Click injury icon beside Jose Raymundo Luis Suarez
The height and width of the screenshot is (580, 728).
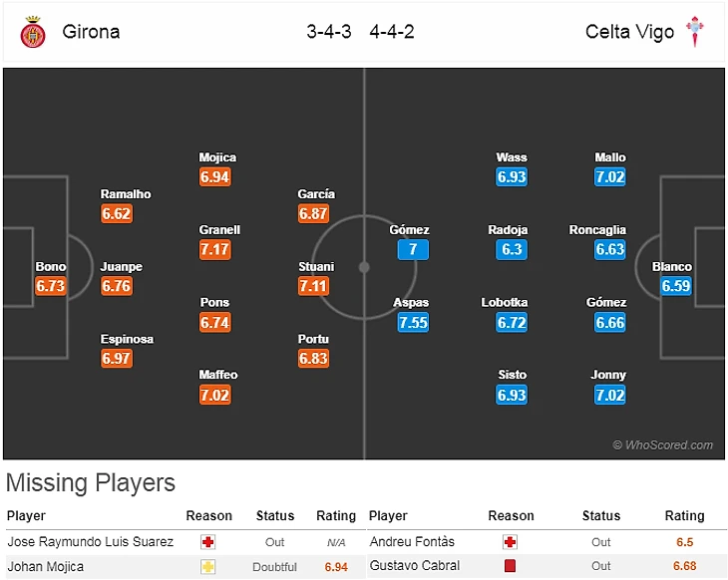pos(208,542)
